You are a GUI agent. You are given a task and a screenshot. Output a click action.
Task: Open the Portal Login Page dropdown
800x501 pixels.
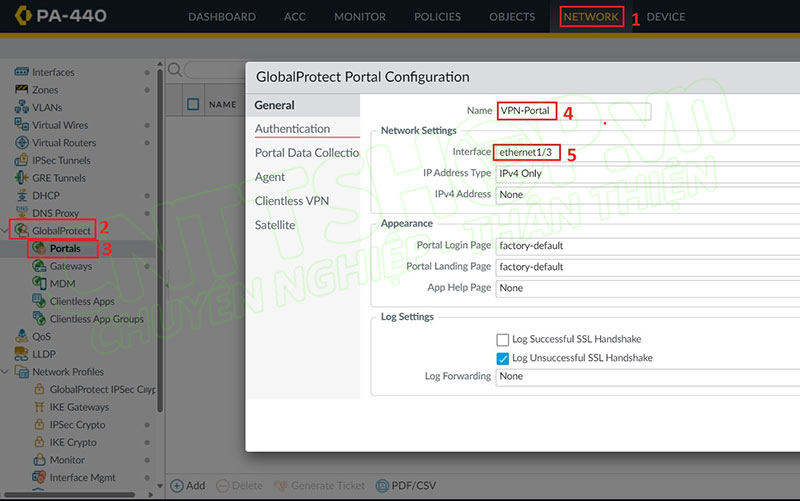point(647,246)
